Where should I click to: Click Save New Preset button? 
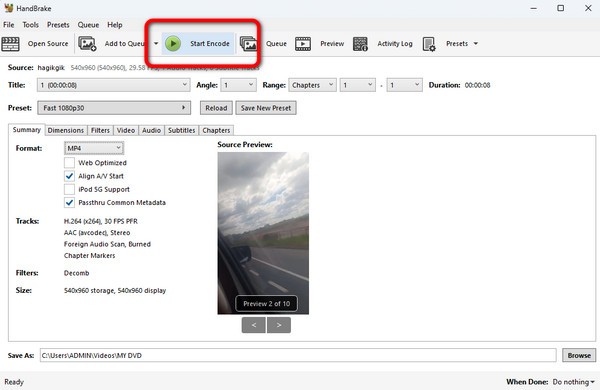(x=266, y=108)
